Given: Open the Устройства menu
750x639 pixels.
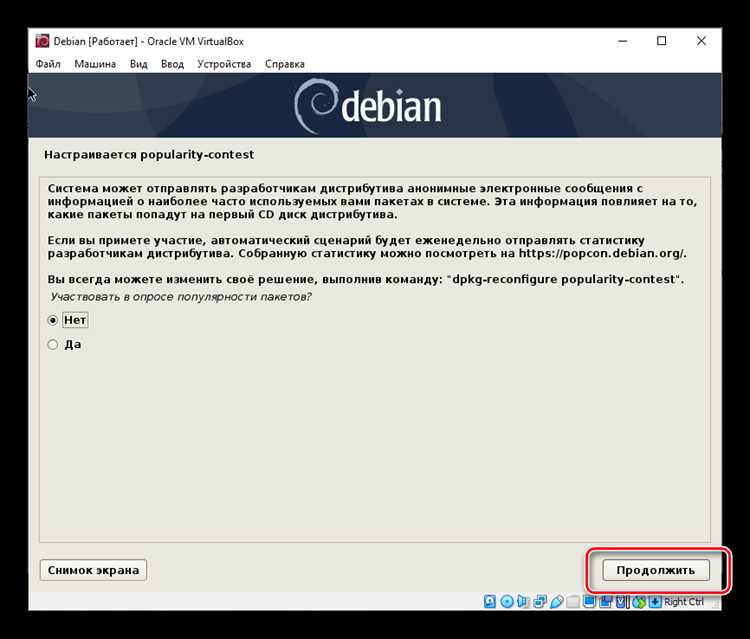Looking at the screenshot, I should click(224, 64).
